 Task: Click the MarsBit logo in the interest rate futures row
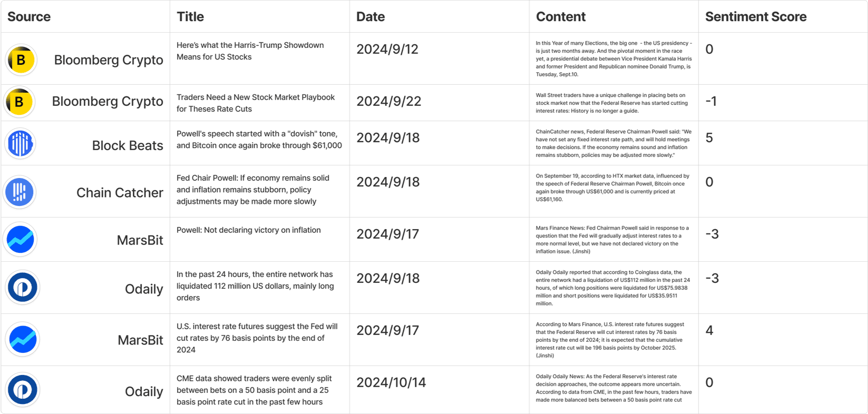22,340
